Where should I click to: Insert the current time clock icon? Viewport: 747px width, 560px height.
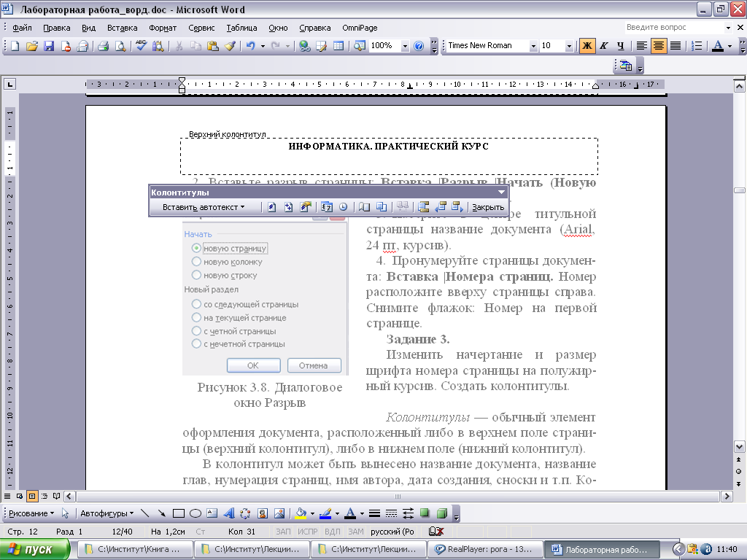[343, 207]
